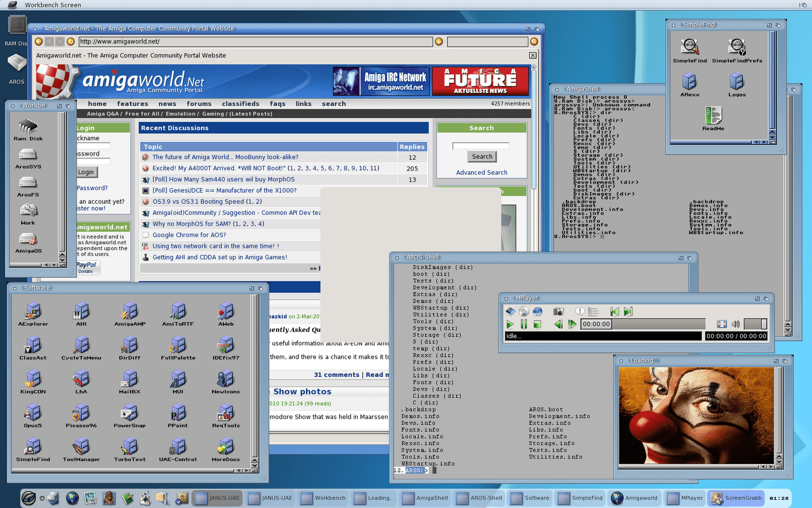Select the ReqTools icon
Viewport: 812px width, 508px height.
coord(226,416)
